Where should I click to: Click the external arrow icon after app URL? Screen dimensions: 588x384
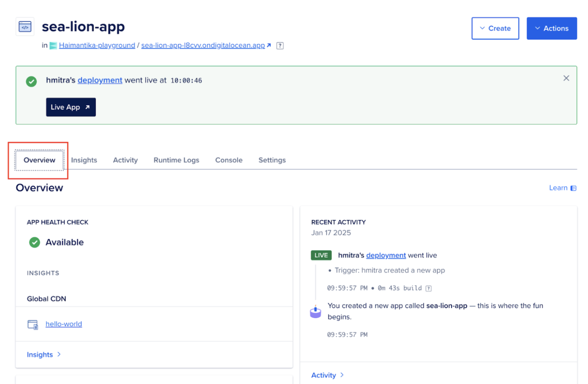click(x=269, y=46)
